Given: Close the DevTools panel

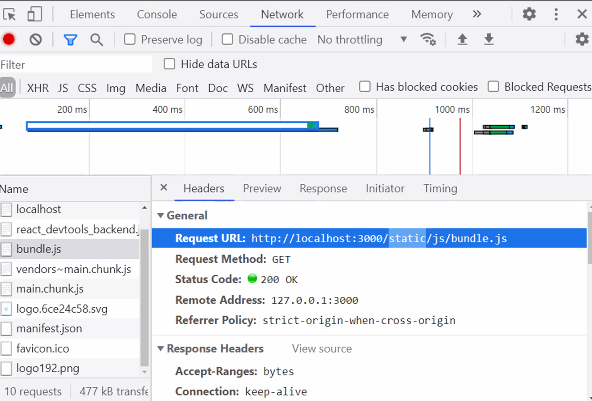Looking at the screenshot, I should click(582, 14).
